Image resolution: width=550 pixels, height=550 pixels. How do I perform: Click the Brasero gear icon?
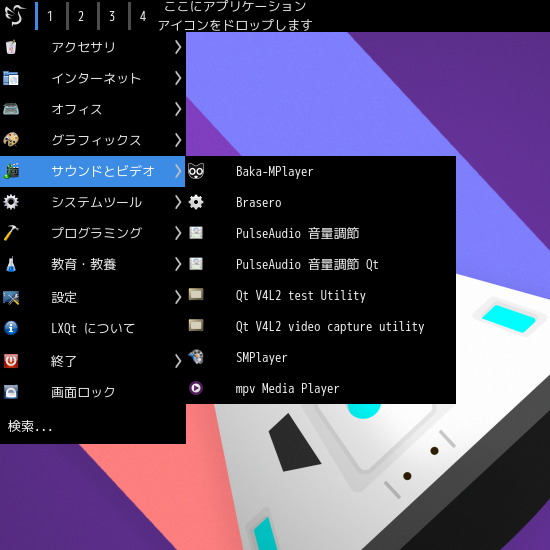pos(196,202)
